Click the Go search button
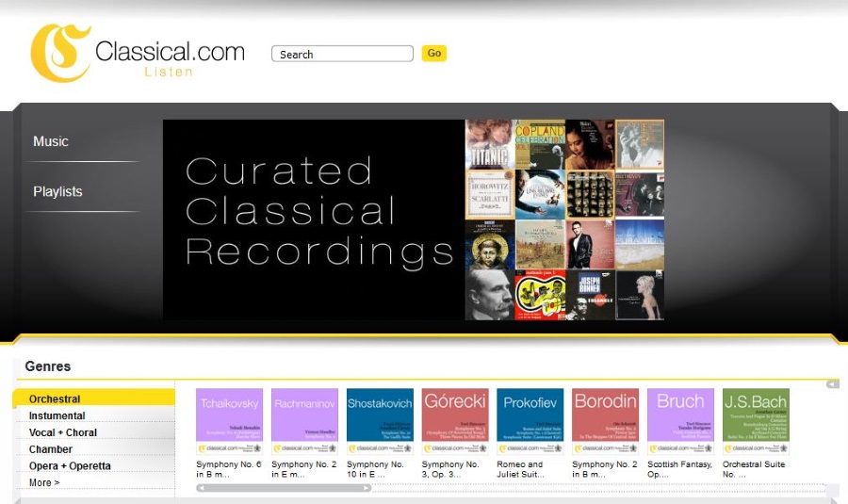The image size is (848, 504). tap(434, 53)
